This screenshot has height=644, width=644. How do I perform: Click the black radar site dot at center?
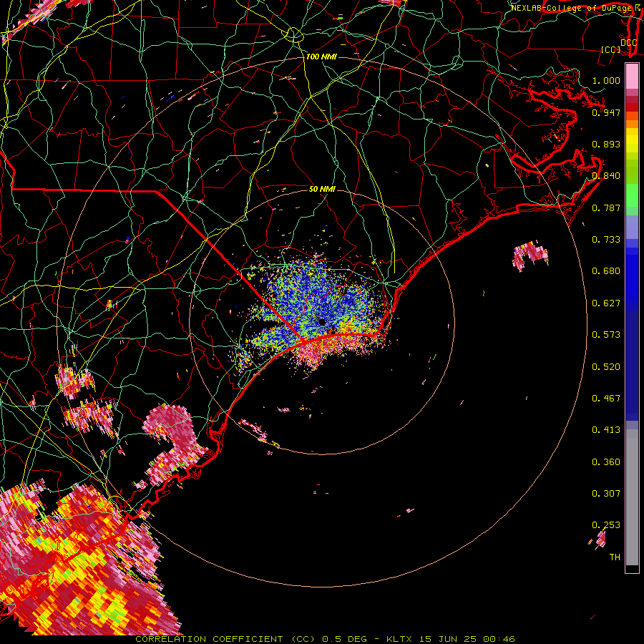point(322,322)
